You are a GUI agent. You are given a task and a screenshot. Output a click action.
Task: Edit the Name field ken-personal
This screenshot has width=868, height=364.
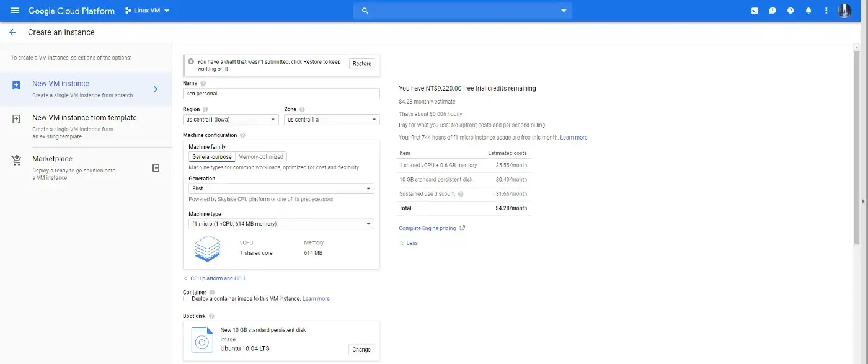pyautogui.click(x=281, y=94)
